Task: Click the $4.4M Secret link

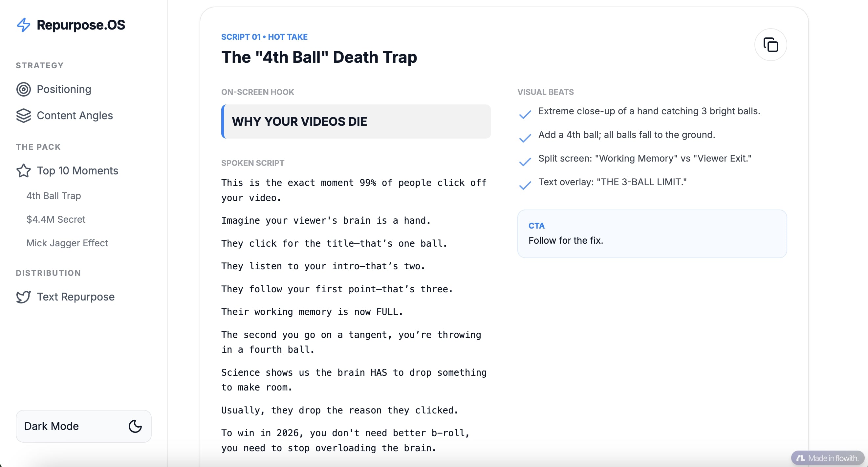Action: 55,219
